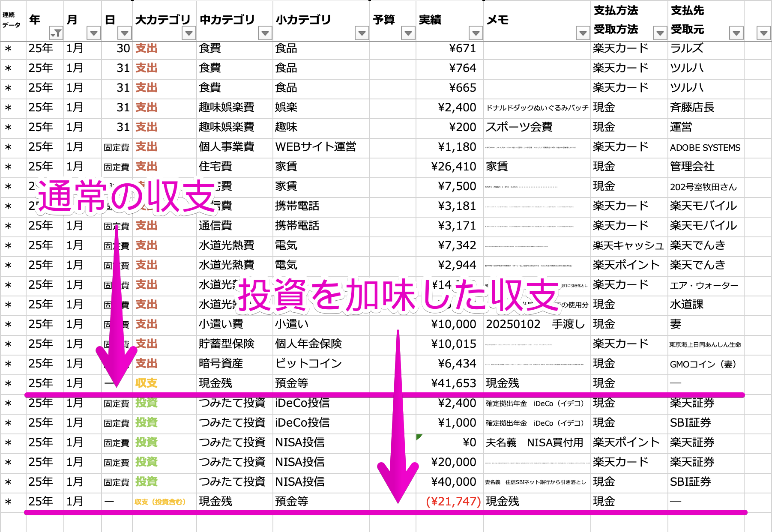Click the active filter icon on 年 column
772x532 pixels.
coord(56,33)
